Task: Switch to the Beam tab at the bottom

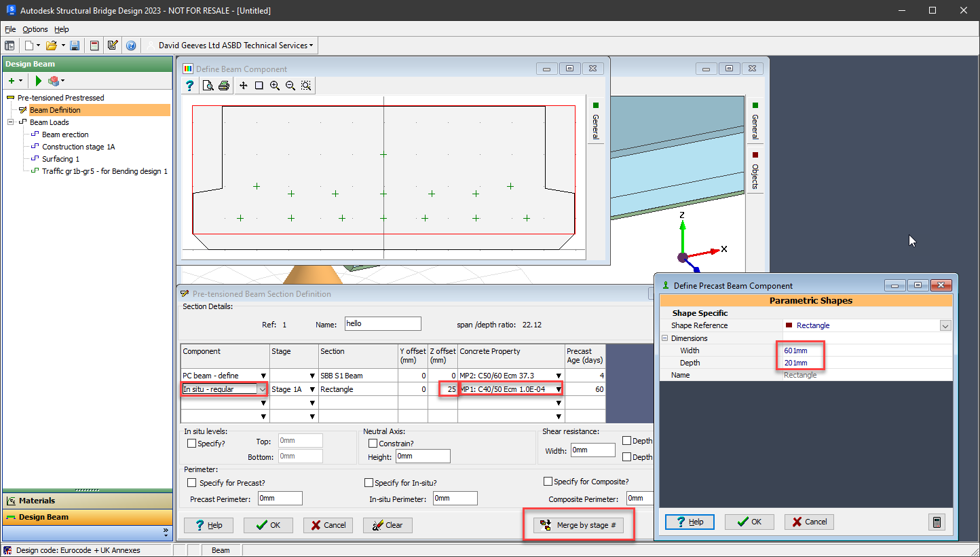Action: point(221,550)
